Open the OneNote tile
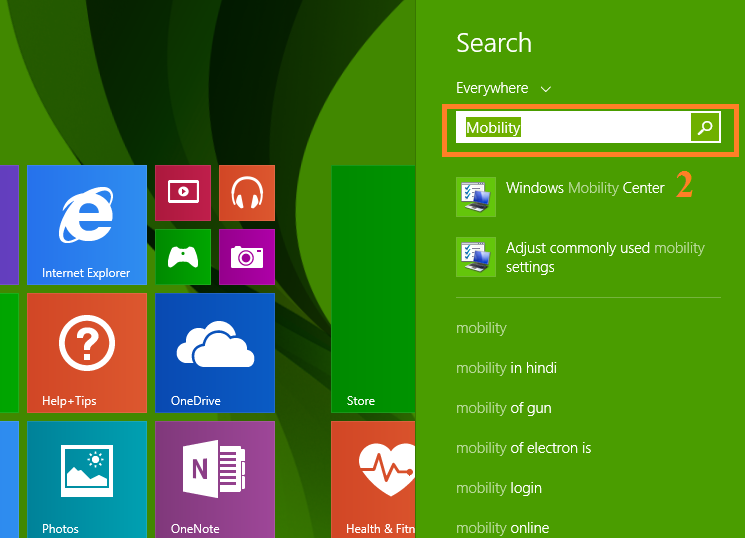This screenshot has width=745, height=538. (x=215, y=480)
